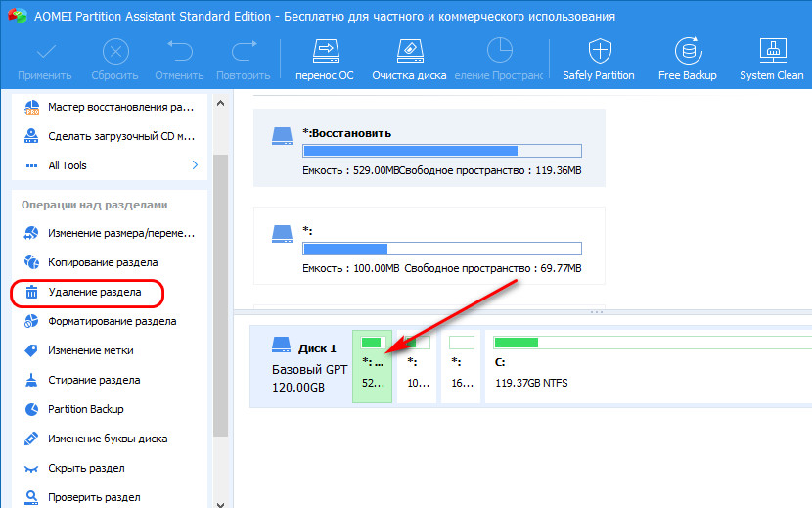Click the 120.00GB disk size label
The width and height of the screenshot is (812, 508).
tap(298, 388)
